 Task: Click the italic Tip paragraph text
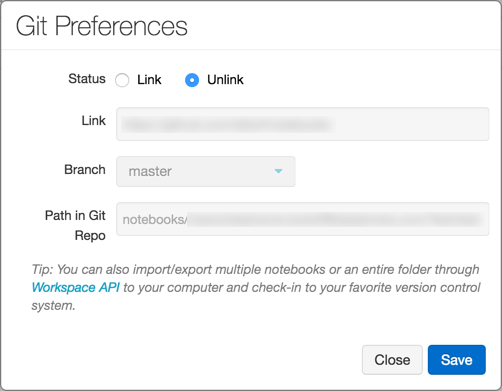[x=256, y=287]
